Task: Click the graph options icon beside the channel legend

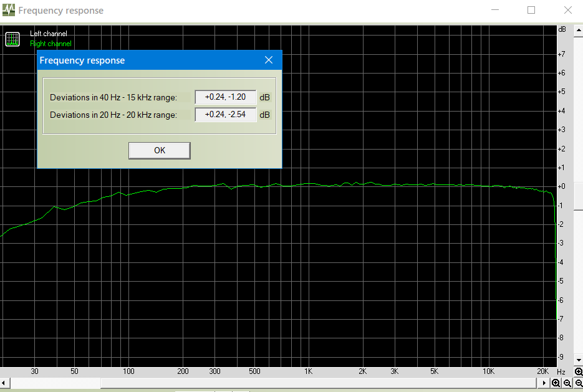Action: click(x=12, y=39)
